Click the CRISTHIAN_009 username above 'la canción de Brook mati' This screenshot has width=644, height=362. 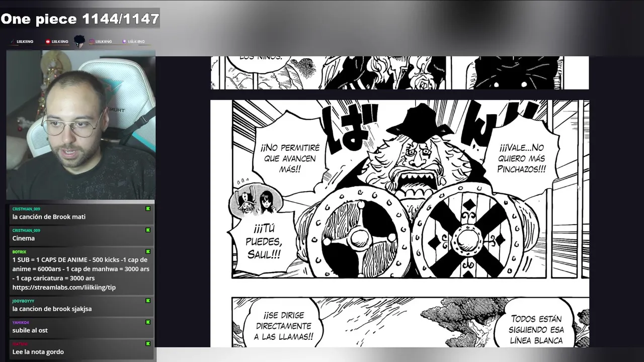point(26,209)
